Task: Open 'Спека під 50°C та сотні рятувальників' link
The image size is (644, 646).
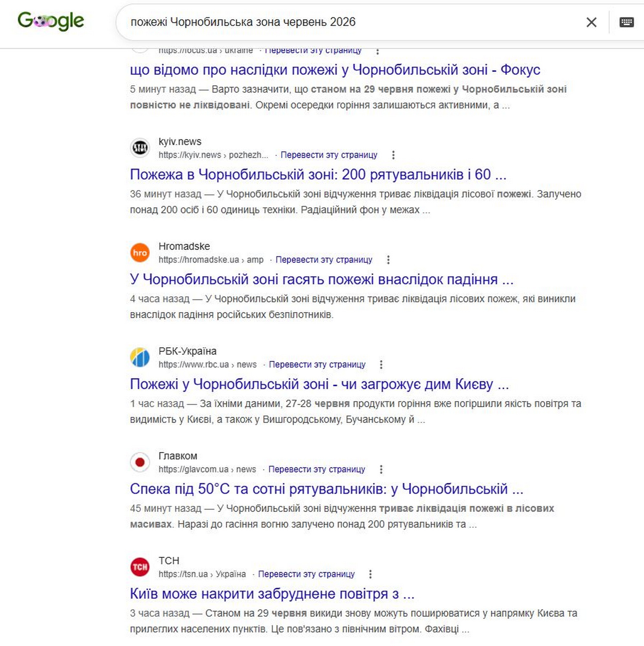Action: click(x=326, y=489)
